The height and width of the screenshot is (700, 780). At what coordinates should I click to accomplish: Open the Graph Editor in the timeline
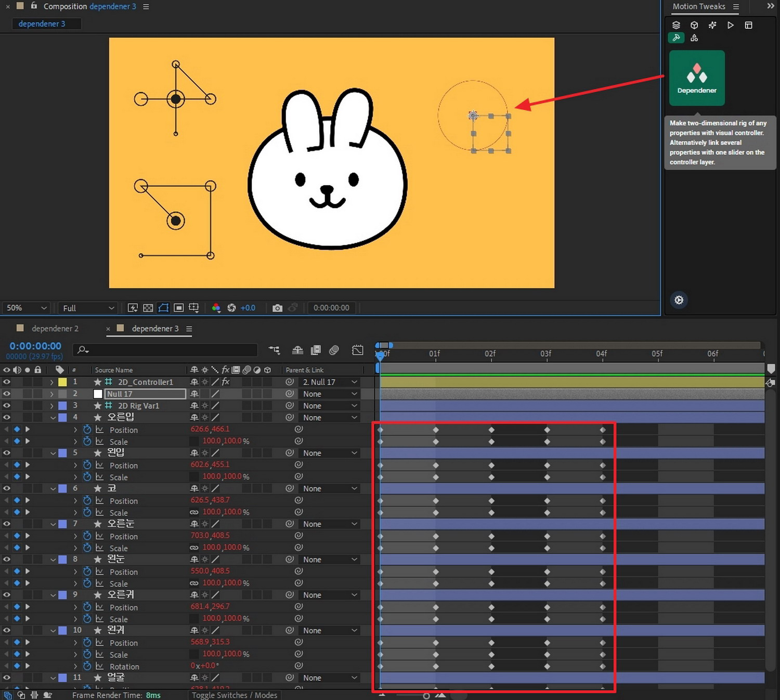pyautogui.click(x=357, y=350)
